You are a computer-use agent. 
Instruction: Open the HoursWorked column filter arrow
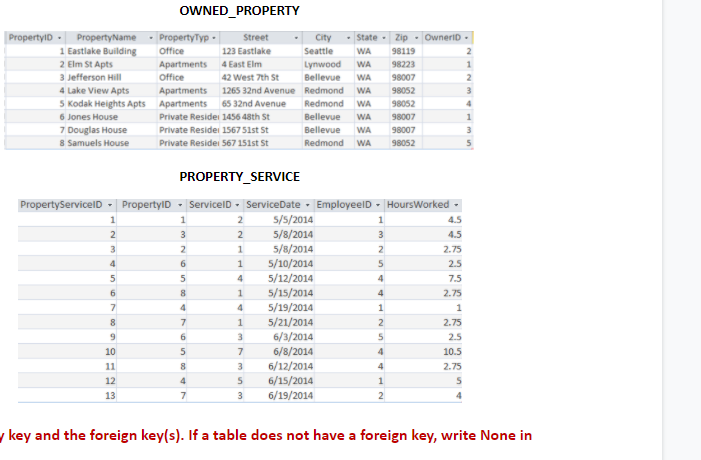(x=456, y=205)
